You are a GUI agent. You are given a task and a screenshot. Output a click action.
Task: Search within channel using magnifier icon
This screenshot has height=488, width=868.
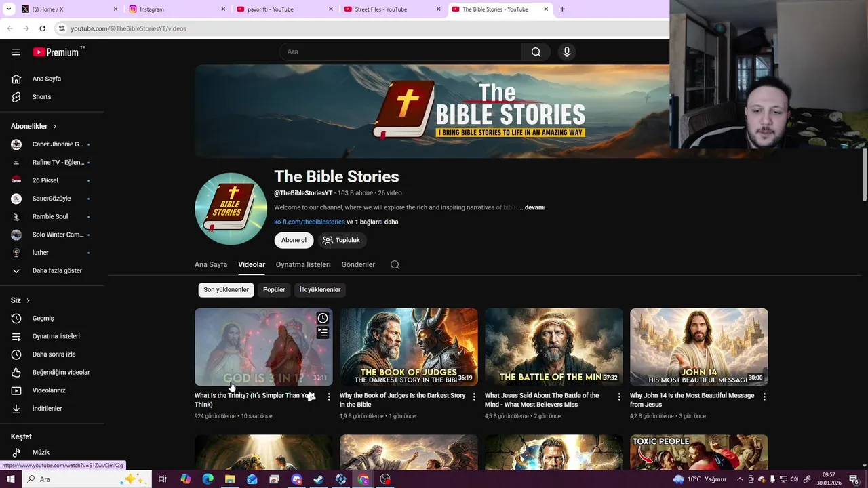coord(395,265)
